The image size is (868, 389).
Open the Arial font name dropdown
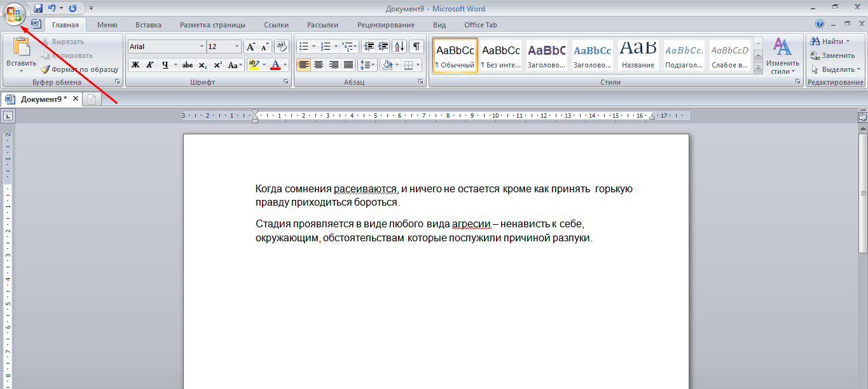point(202,46)
